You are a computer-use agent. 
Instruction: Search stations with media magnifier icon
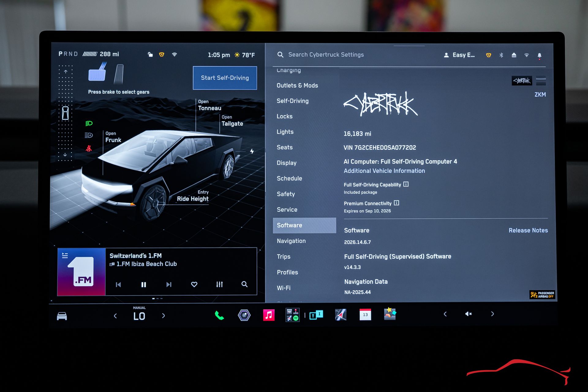pyautogui.click(x=244, y=284)
